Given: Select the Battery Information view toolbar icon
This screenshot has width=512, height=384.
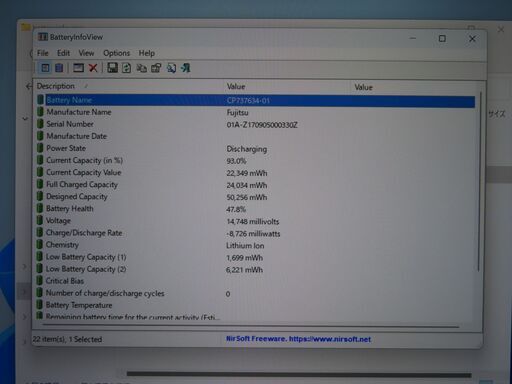Looking at the screenshot, I should tap(45, 68).
